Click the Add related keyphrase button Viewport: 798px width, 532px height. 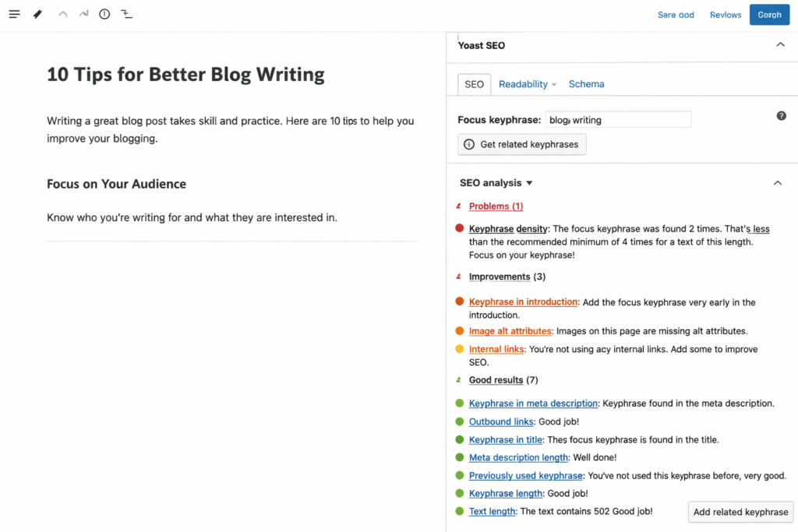point(740,512)
